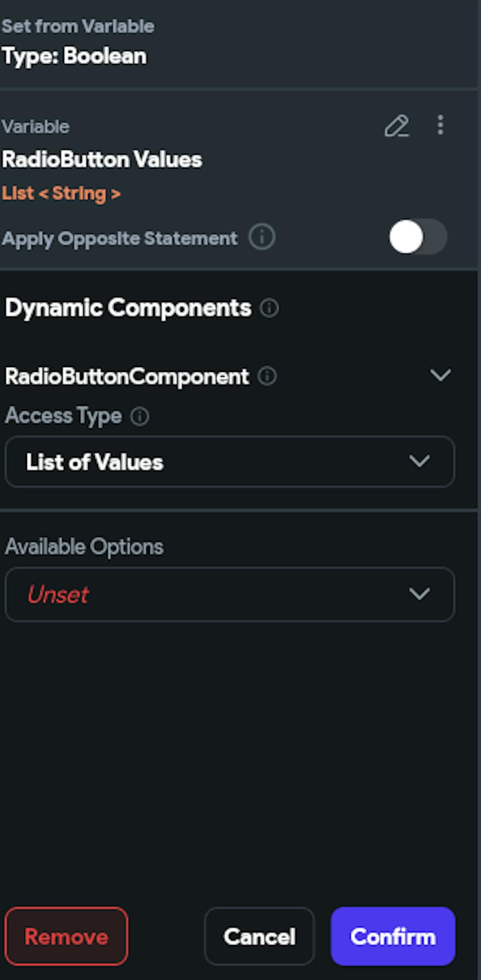Click the Set from Variable label
The width and height of the screenshot is (481, 980).
tap(78, 26)
